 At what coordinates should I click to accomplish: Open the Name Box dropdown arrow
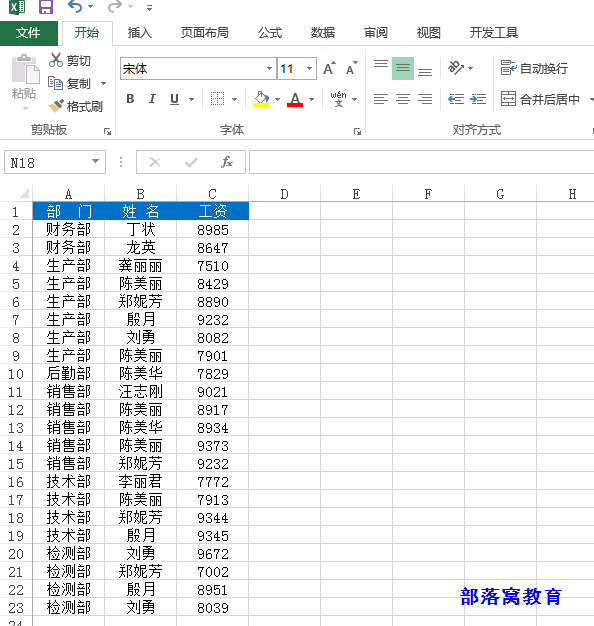(95, 161)
